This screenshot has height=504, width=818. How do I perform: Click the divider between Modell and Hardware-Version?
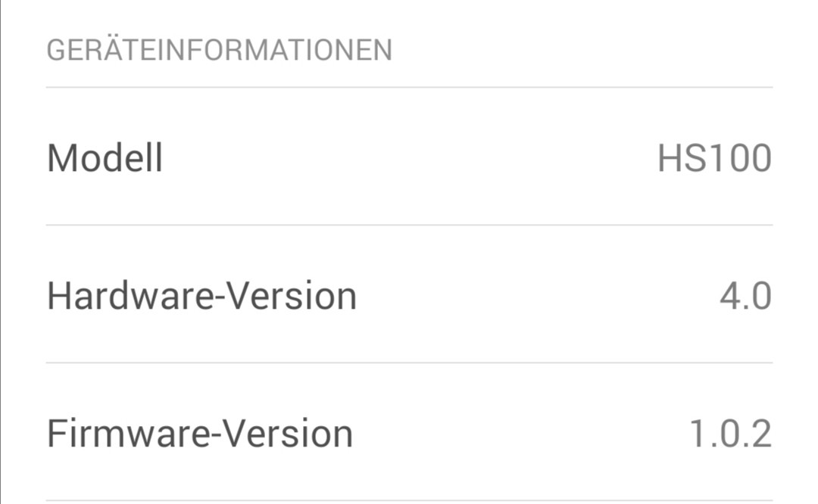pyautogui.click(x=409, y=225)
